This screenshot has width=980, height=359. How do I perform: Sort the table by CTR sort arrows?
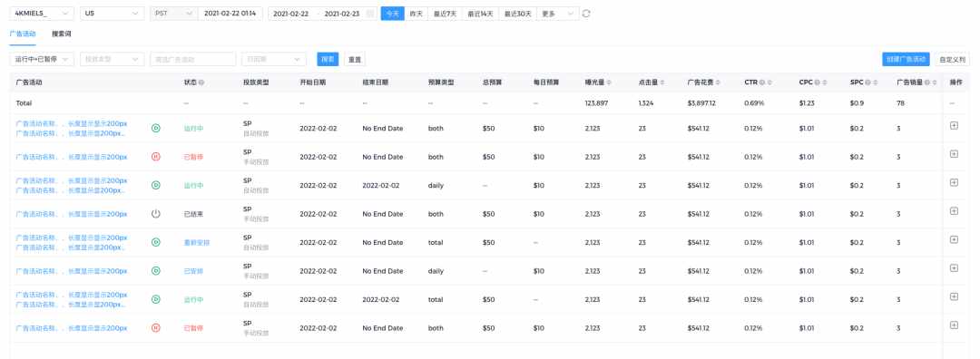coord(769,82)
